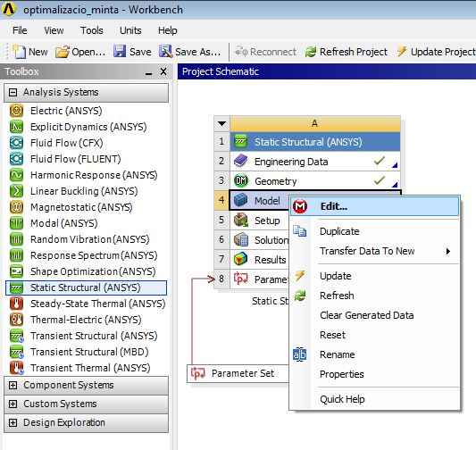This screenshot has width=476, height=450.
Task: Select Transient Thermal (ANSYS) icon
Action: tap(16, 368)
